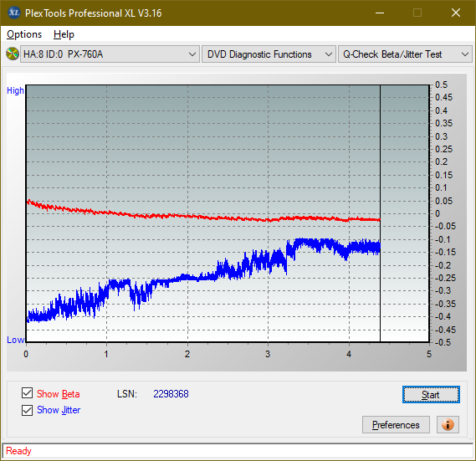Click the Low axis label

pos(16,340)
